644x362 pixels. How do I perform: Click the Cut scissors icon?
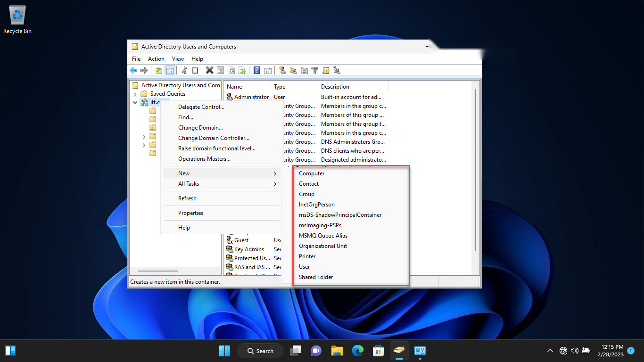[x=184, y=70]
